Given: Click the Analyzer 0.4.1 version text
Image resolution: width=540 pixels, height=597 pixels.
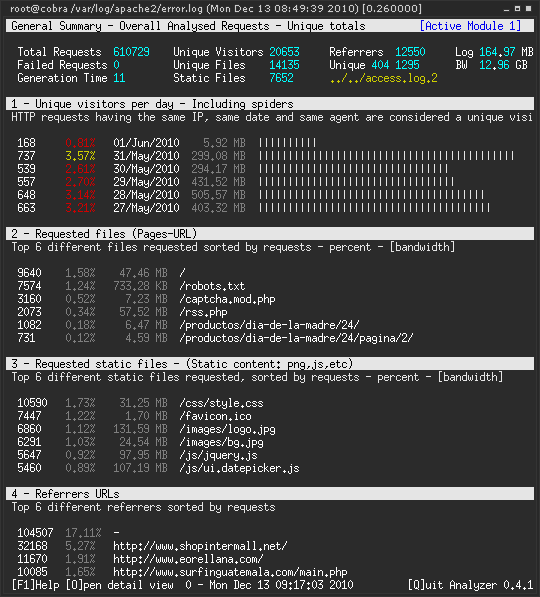Looking at the screenshot, I should pyautogui.click(x=491, y=585).
